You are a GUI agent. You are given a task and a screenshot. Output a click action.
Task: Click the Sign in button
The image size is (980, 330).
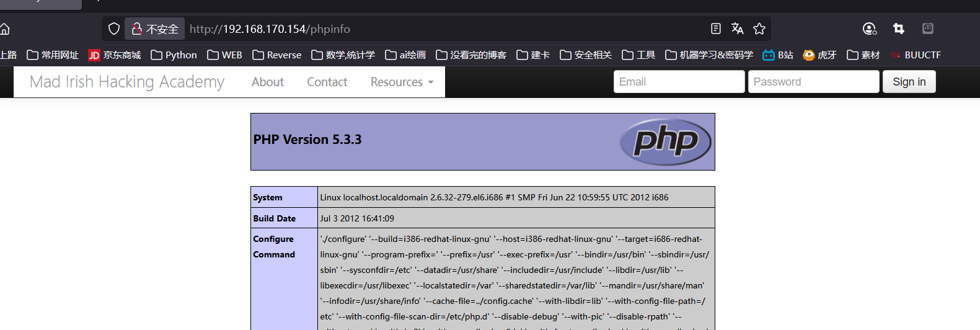[909, 81]
